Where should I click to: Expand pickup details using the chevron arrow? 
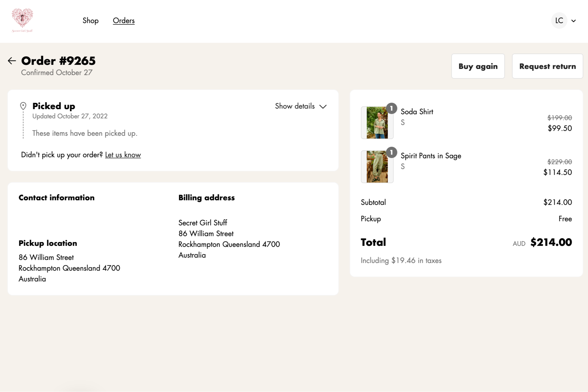(x=323, y=107)
